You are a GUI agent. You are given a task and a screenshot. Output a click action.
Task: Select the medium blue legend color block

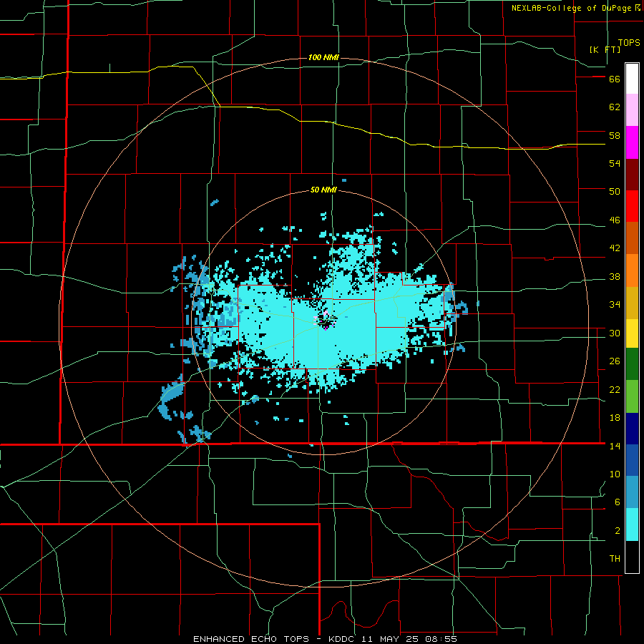pos(632,460)
